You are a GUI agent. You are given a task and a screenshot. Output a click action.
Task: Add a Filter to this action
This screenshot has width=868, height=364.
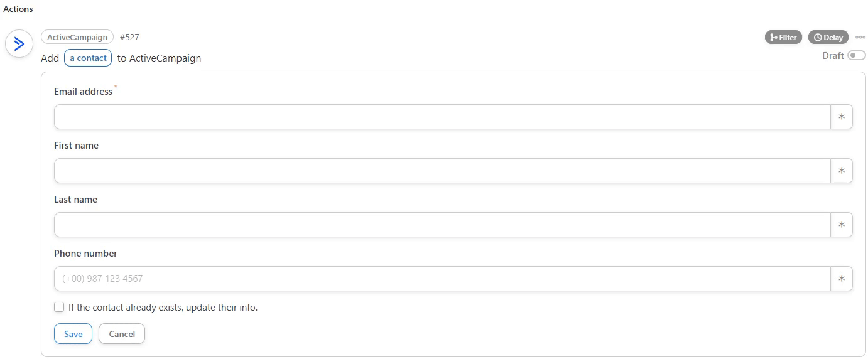click(x=783, y=38)
